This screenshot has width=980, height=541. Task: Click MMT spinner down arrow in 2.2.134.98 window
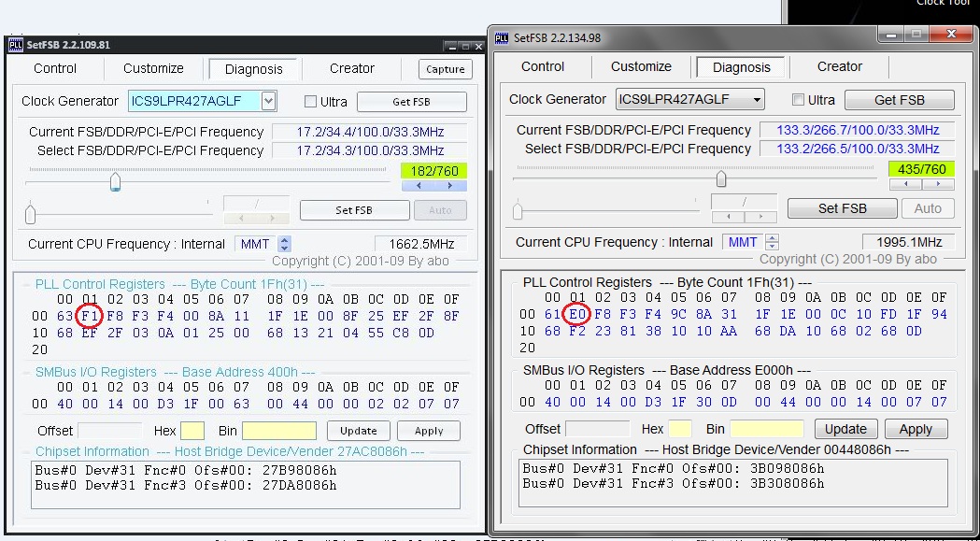pyautogui.click(x=773, y=246)
